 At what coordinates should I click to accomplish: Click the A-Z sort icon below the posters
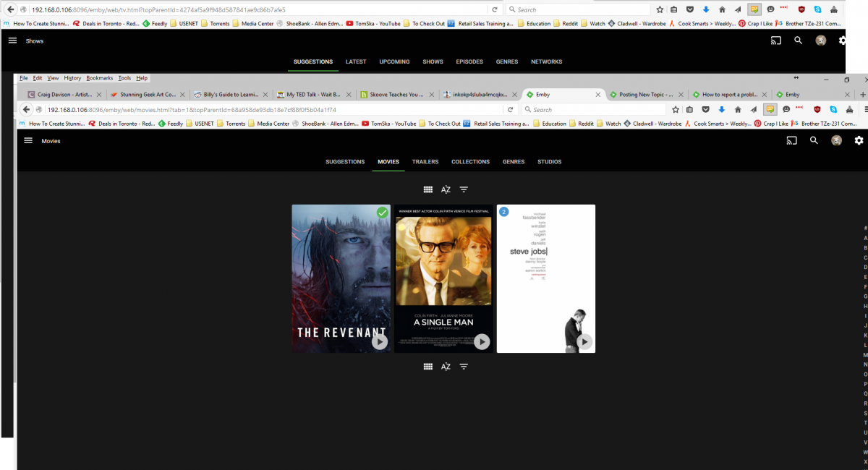tap(446, 367)
